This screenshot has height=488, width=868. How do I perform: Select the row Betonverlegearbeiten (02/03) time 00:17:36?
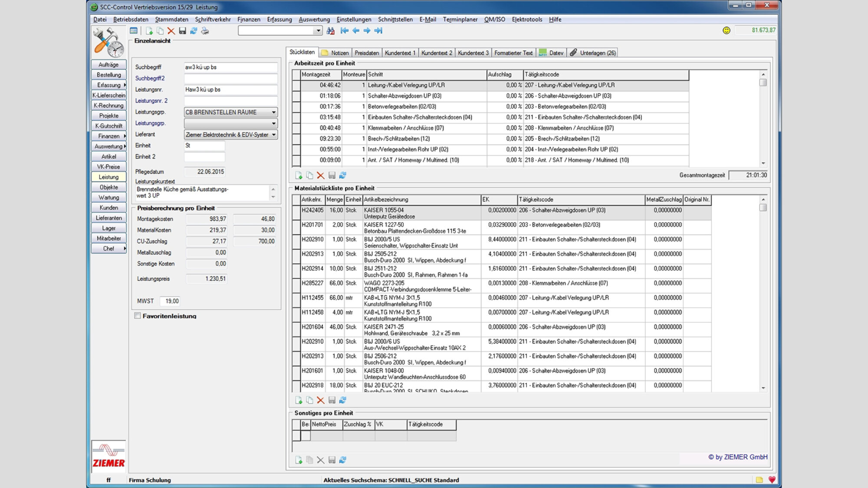coord(490,106)
